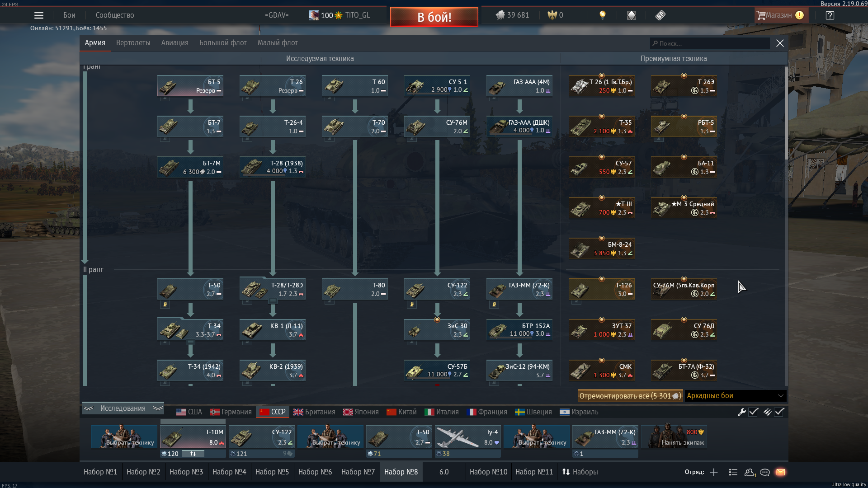Image resolution: width=868 pixels, height=488 pixels.
Task: Close the research tree with X
Action: click(x=780, y=43)
